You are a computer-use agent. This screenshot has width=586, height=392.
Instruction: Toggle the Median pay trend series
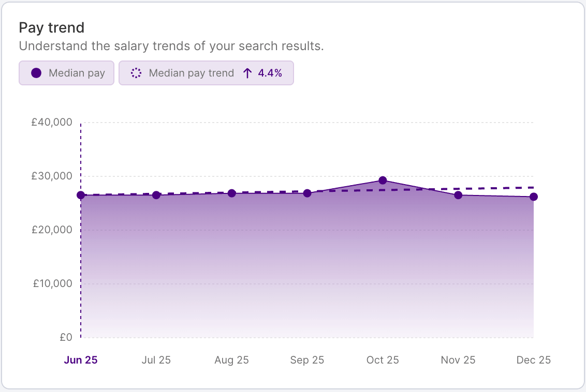pyautogui.click(x=206, y=73)
